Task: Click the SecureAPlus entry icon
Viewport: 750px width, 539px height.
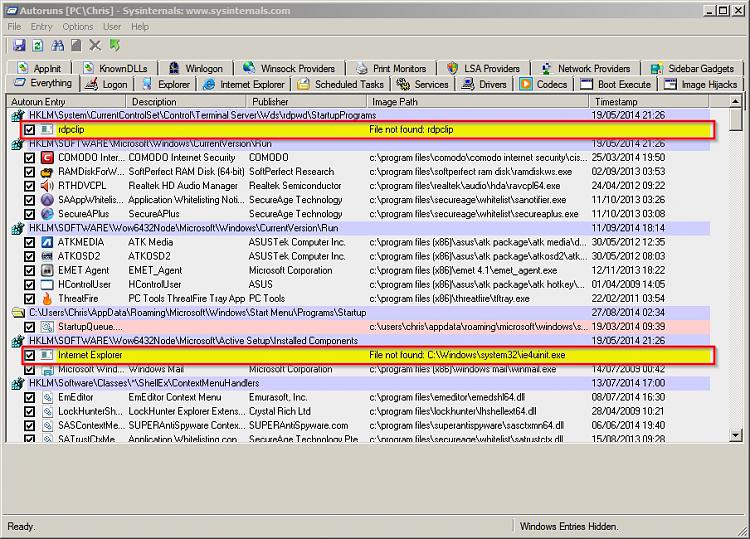Action: (x=47, y=214)
